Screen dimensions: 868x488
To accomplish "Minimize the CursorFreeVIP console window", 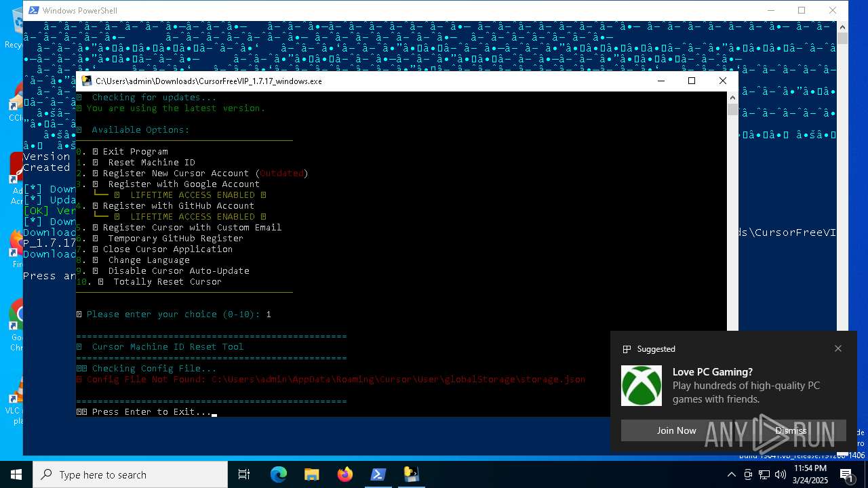I will pos(661,81).
